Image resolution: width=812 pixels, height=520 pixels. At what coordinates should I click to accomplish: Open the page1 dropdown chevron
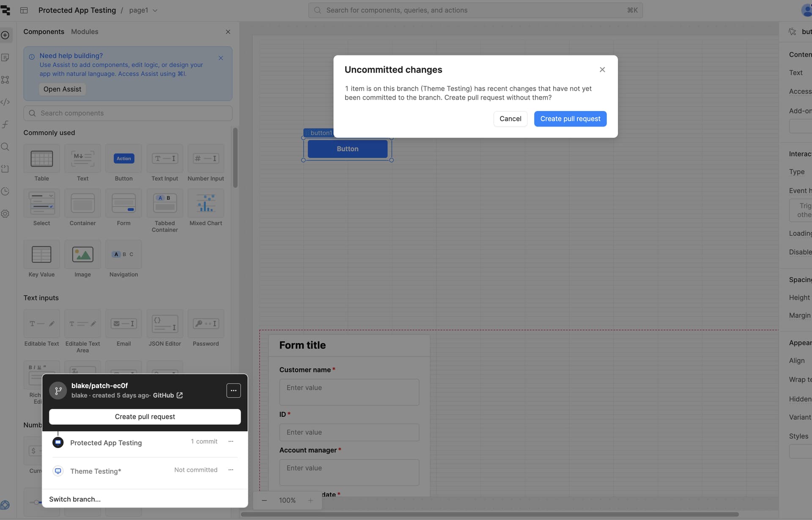(155, 11)
